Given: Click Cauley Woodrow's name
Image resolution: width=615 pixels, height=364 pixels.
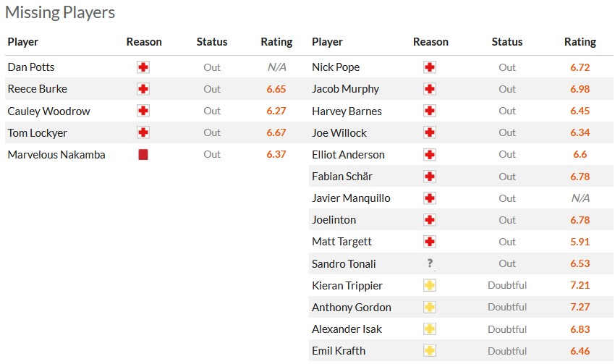Looking at the screenshot, I should coord(47,111).
